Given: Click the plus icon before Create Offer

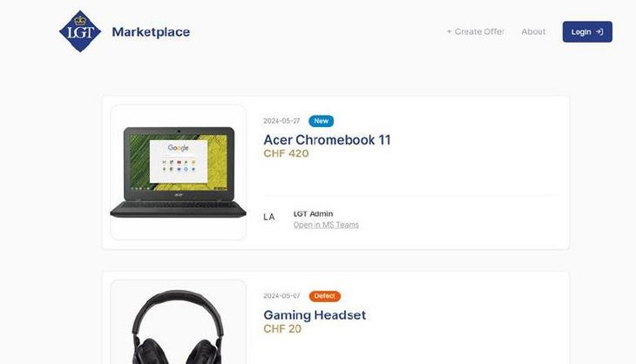Looking at the screenshot, I should pyautogui.click(x=449, y=31).
